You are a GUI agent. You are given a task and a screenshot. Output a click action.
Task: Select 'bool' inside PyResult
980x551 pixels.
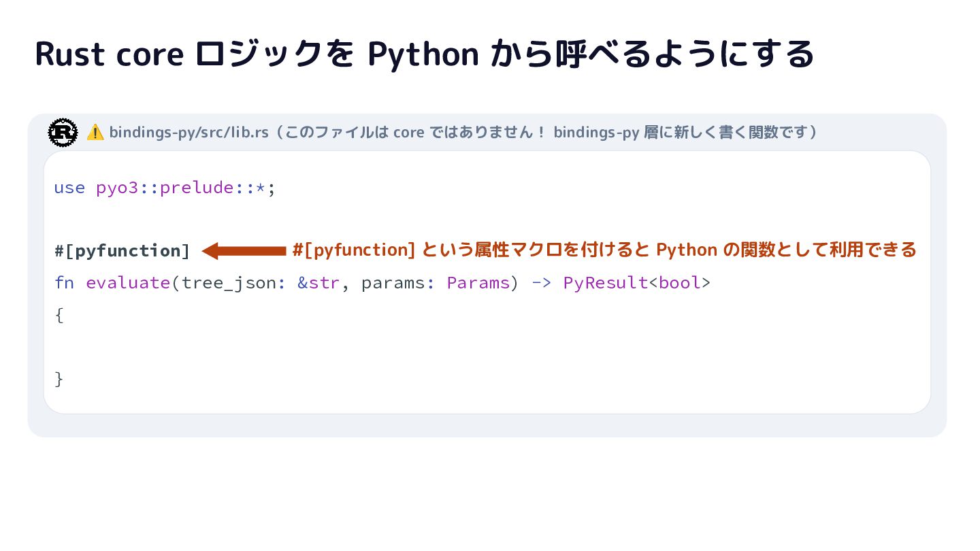coord(680,282)
